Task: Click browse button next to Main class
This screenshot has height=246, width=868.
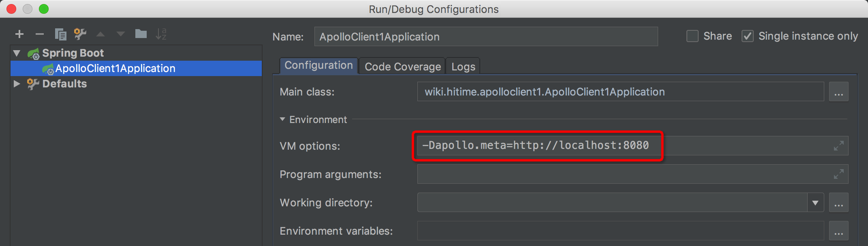Action: 838,92
